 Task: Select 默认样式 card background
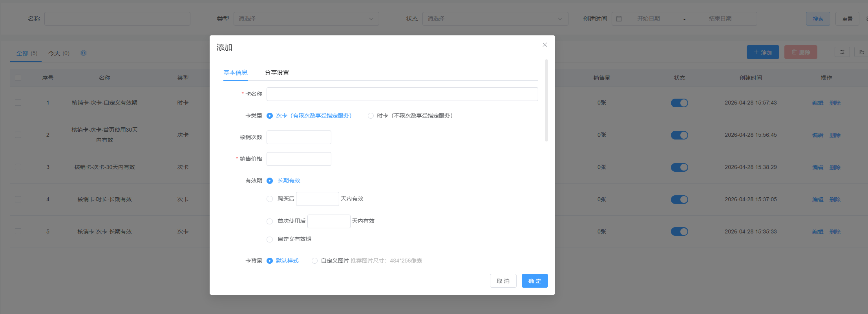click(x=270, y=261)
